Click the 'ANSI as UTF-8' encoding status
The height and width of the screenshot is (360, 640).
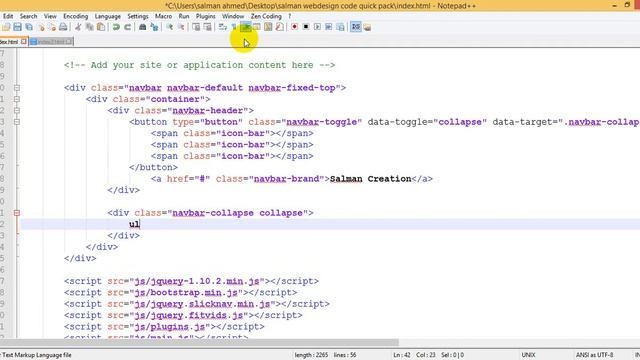(594, 355)
